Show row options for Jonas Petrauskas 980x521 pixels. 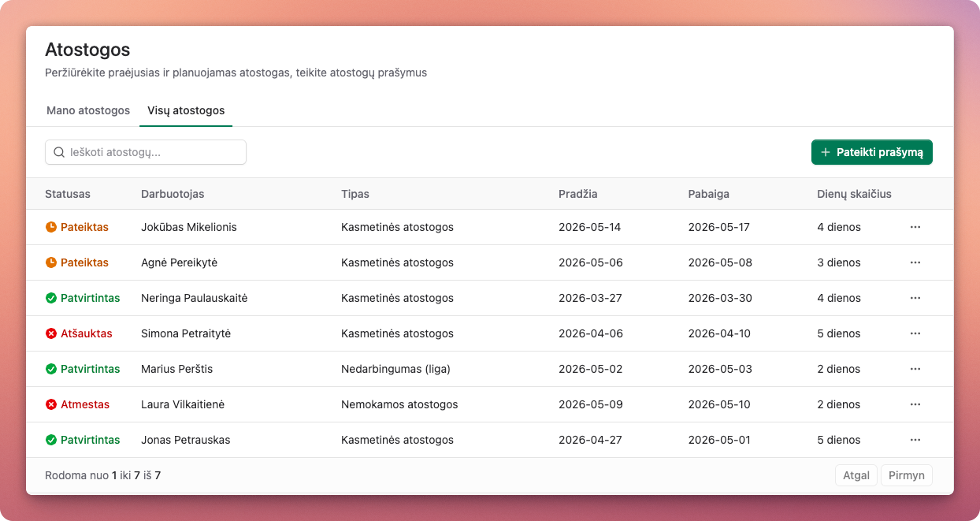pos(915,440)
